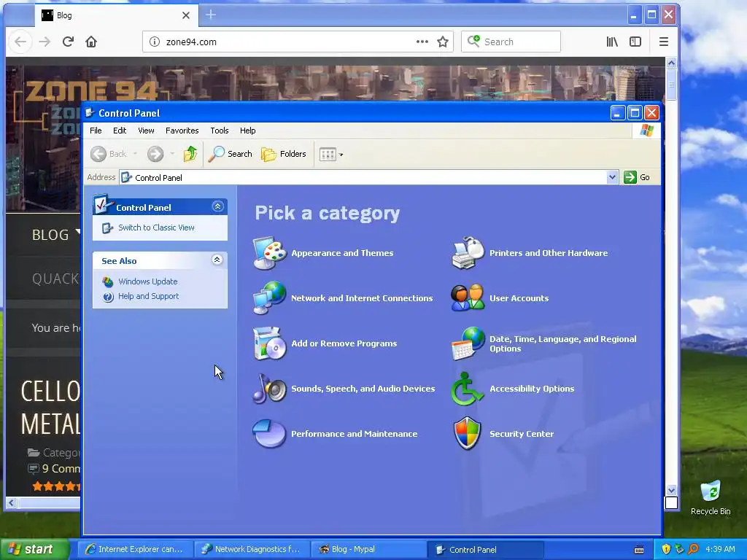This screenshot has height=560, width=747.
Task: Open the Favorites menu
Action: pos(182,131)
